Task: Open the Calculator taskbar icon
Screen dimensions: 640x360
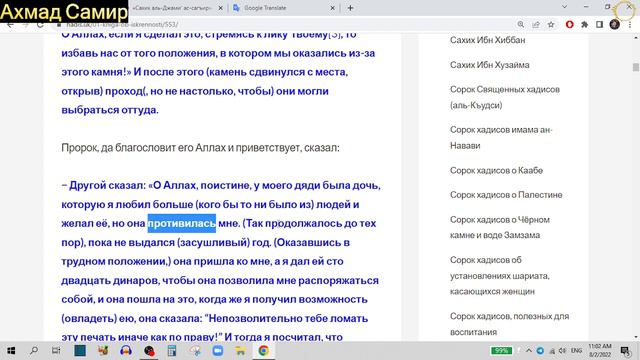Action: [172, 351]
